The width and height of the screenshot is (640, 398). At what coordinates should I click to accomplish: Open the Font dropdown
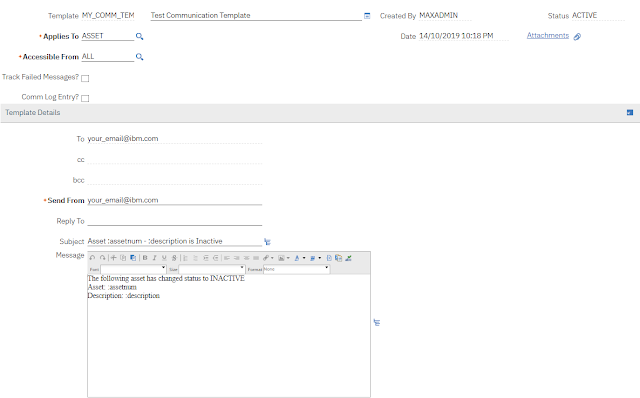(x=133, y=269)
